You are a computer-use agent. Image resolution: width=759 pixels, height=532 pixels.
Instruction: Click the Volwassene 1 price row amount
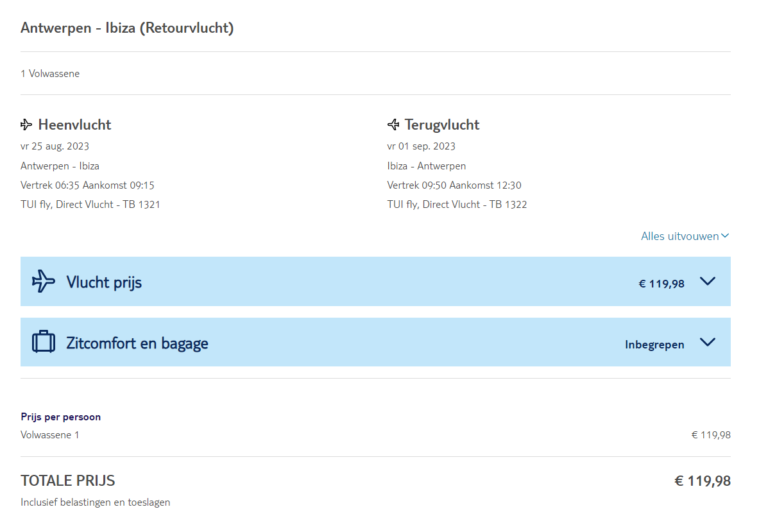click(711, 435)
